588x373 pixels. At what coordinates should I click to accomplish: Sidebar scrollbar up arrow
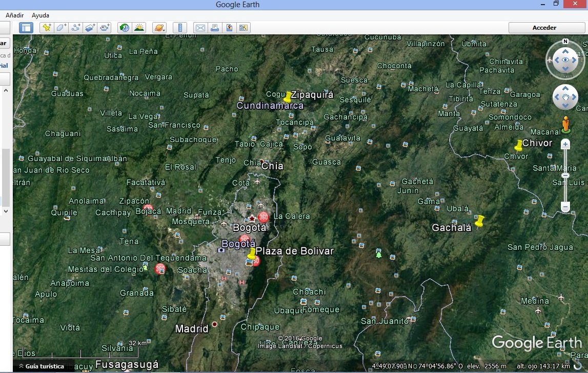coord(6,90)
